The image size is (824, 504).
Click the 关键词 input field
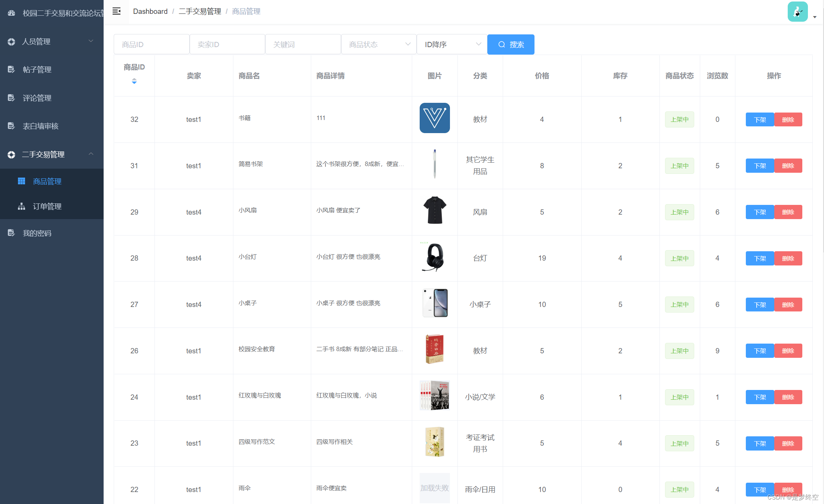coord(303,44)
